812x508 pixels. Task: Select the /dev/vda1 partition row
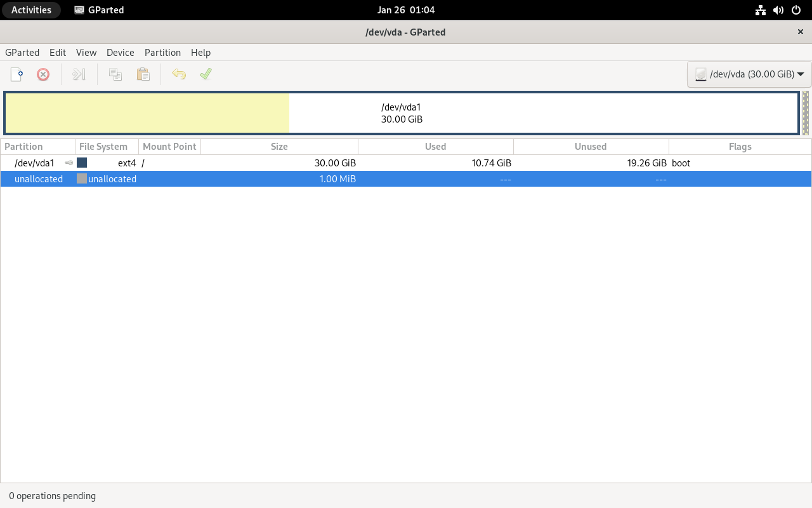[35, 163]
